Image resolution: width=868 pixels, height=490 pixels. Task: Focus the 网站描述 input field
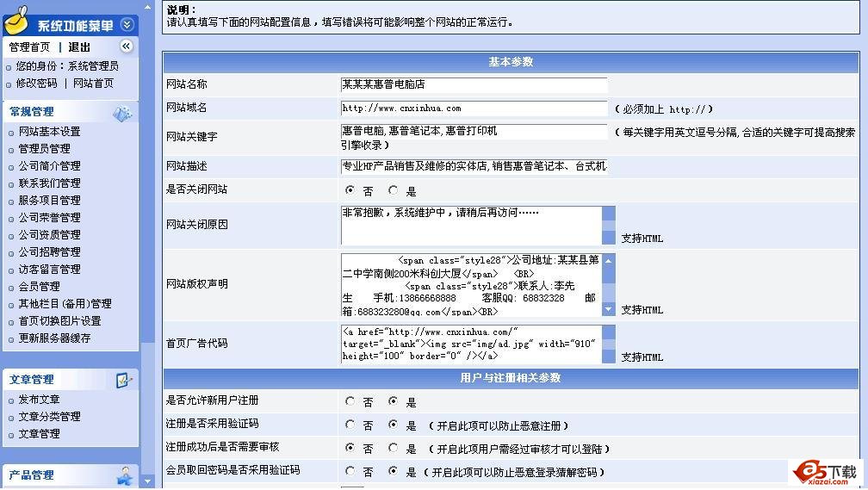(x=474, y=166)
